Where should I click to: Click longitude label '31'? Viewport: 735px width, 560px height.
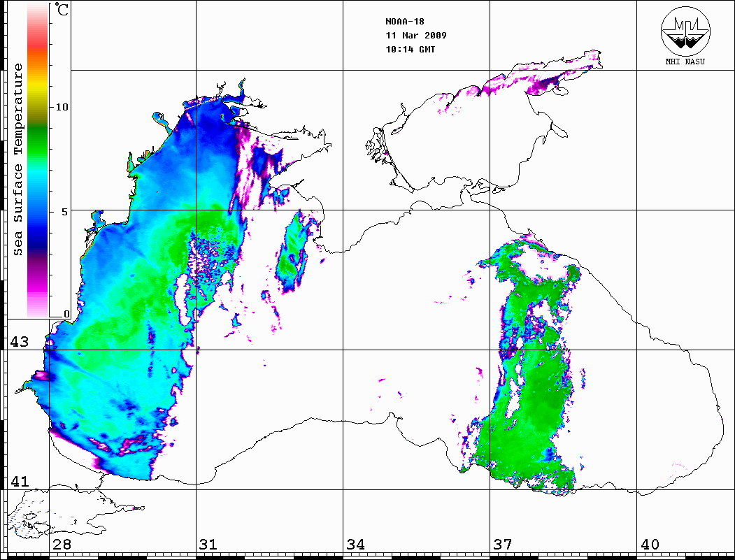pos(208,545)
